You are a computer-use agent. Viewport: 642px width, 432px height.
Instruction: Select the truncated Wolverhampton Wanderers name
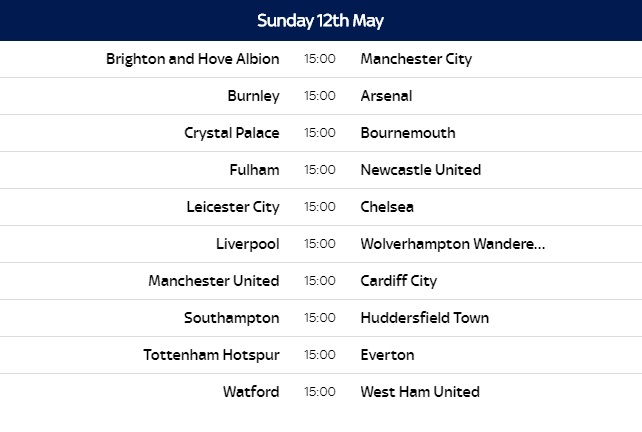pos(452,244)
